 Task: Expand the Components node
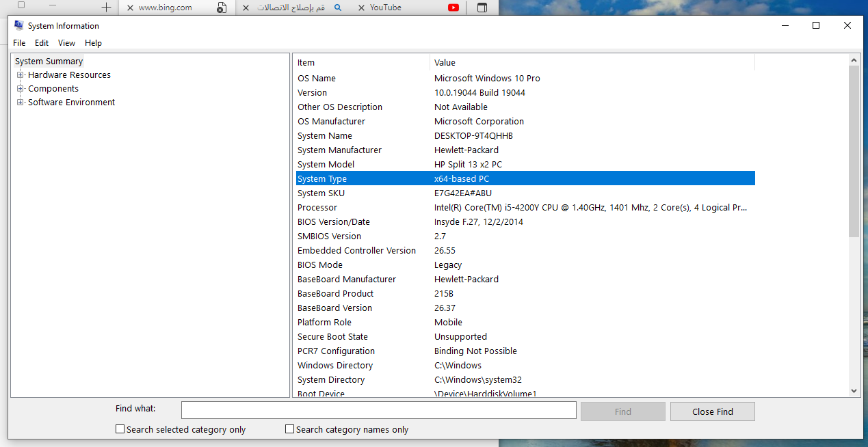[21, 89]
